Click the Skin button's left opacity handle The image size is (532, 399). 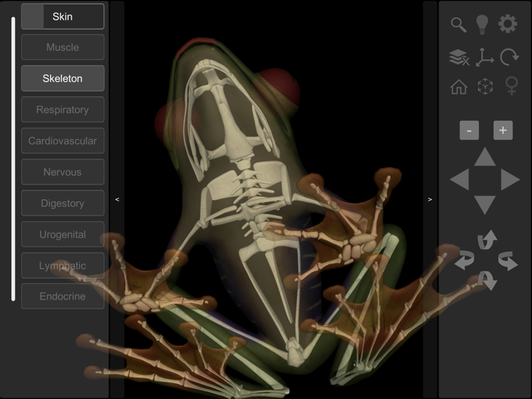(x=33, y=17)
